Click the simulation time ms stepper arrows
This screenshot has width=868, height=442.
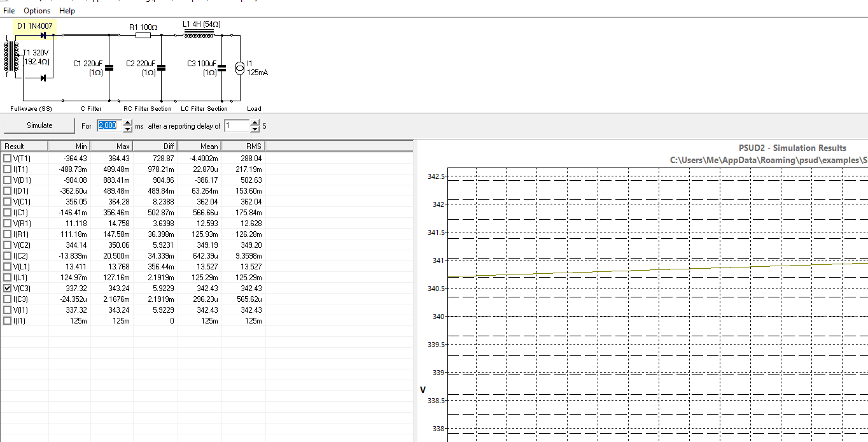[x=128, y=126]
